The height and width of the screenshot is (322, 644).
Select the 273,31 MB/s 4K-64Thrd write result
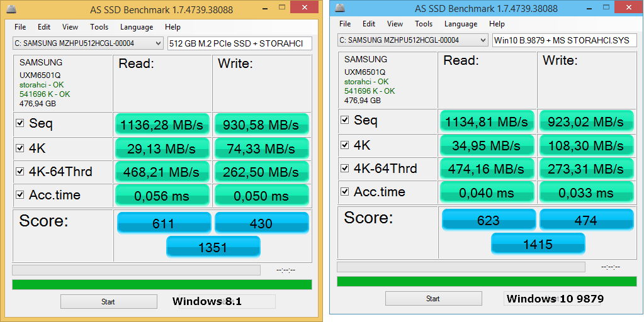click(x=587, y=169)
